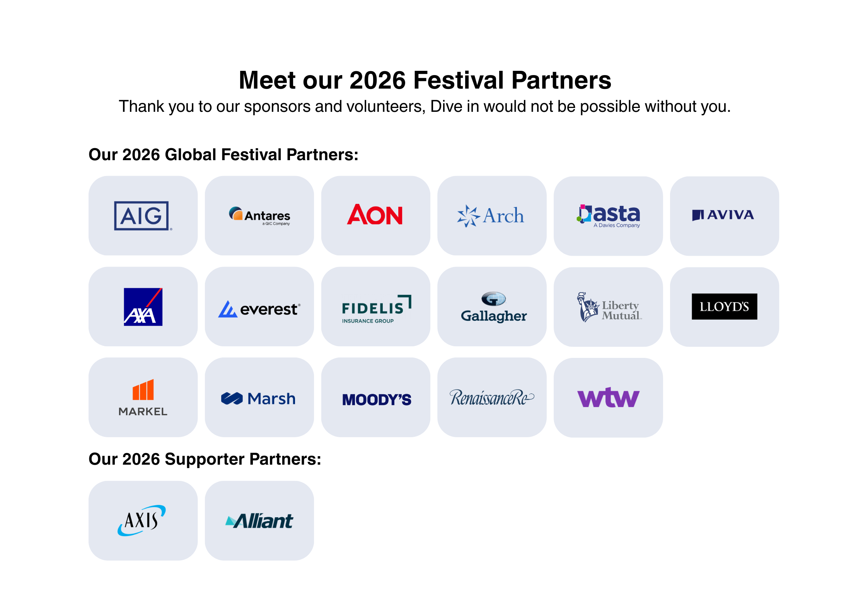Open the orange Markel logo tile
Screen dimensions: 868x614
(143, 397)
